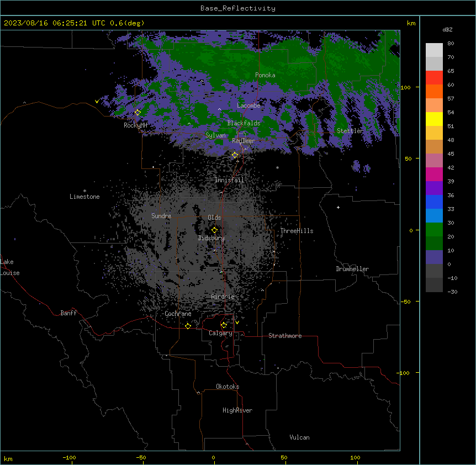476x465 pixels.
Task: Click the km unit label at bottom left
Action: coord(8,458)
